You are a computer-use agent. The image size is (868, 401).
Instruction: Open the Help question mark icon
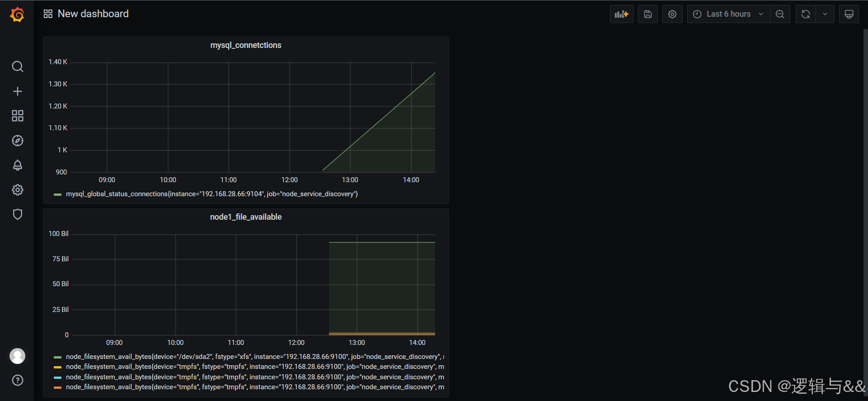(17, 380)
